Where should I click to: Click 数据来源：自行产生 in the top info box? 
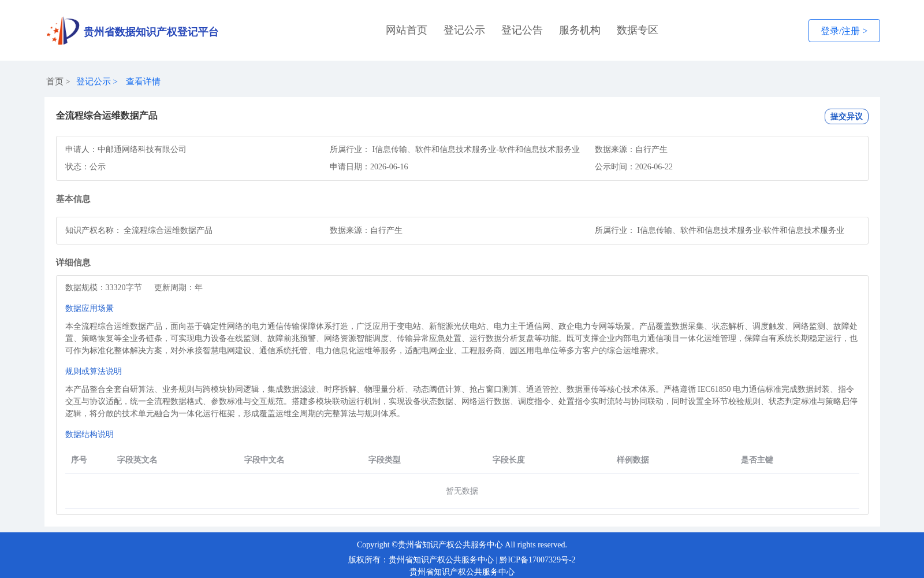(631, 149)
